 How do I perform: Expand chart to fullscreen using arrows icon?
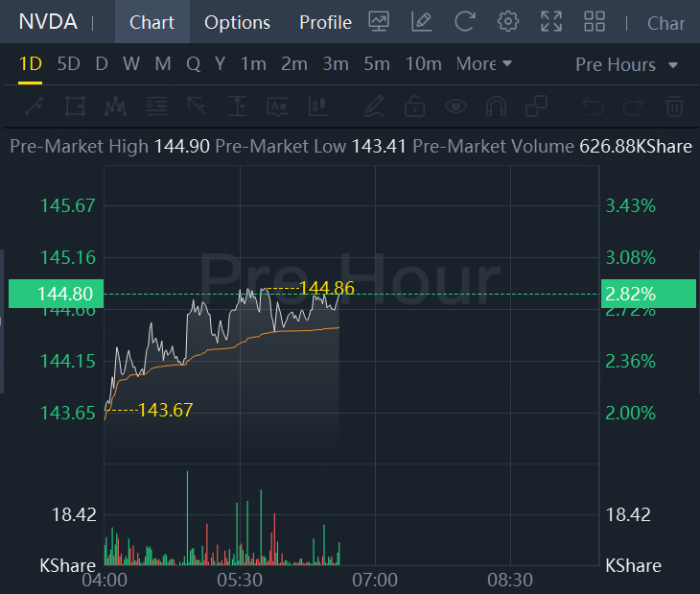click(551, 21)
